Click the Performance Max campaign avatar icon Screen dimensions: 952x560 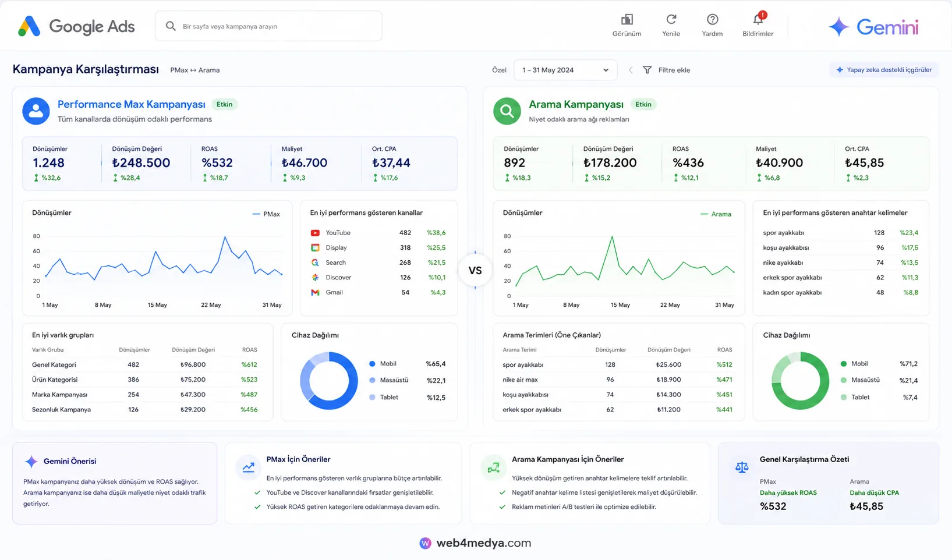click(x=36, y=111)
